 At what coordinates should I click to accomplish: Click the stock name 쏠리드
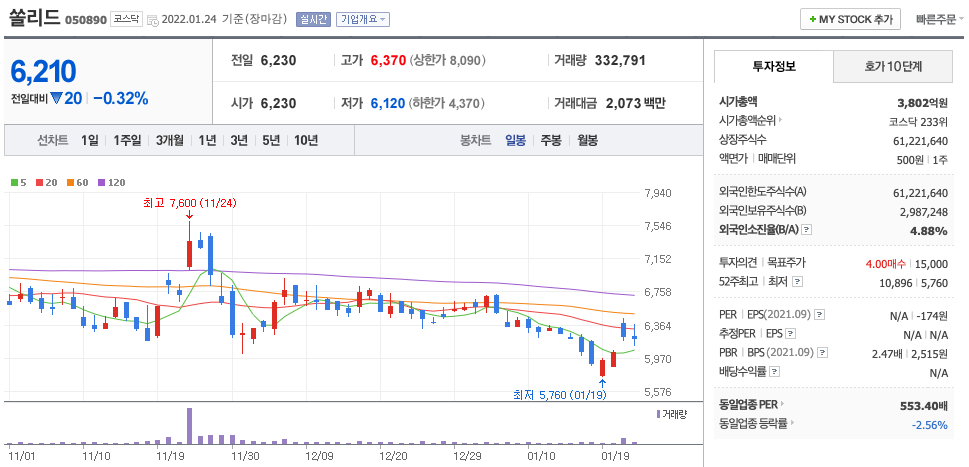pyautogui.click(x=34, y=18)
